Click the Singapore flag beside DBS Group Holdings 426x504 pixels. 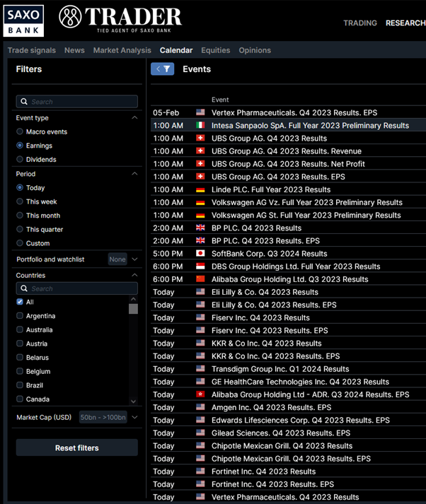(200, 266)
